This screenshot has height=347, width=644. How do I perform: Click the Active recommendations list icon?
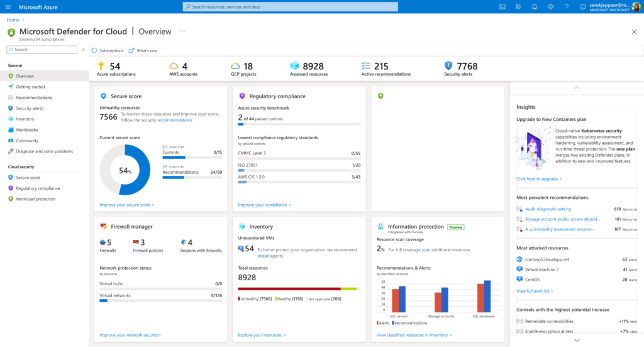[x=365, y=65]
